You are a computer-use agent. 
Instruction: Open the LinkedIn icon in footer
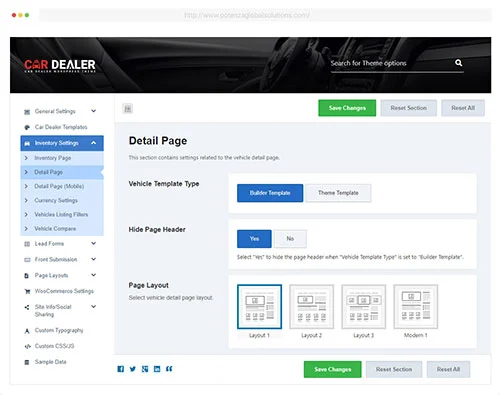(x=157, y=369)
